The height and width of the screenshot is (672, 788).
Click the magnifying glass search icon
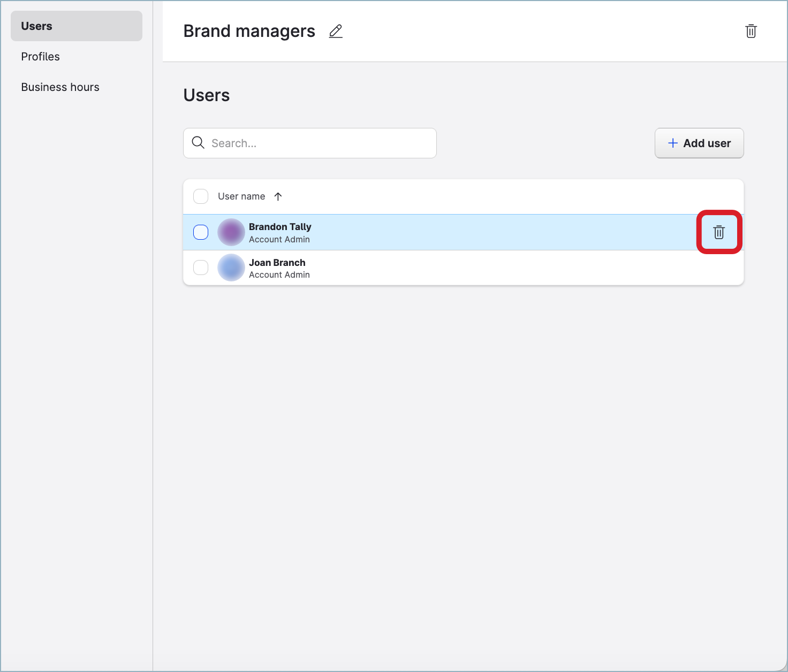coord(198,143)
